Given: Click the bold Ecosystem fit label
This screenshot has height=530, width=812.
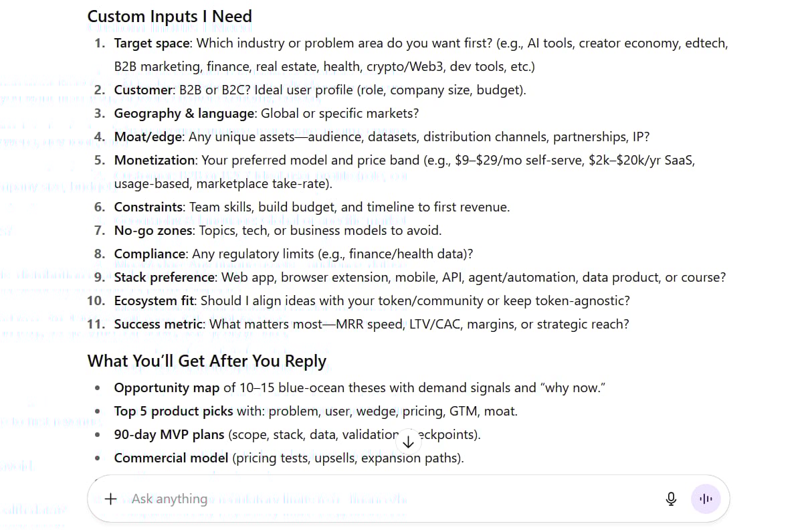Looking at the screenshot, I should point(155,301).
